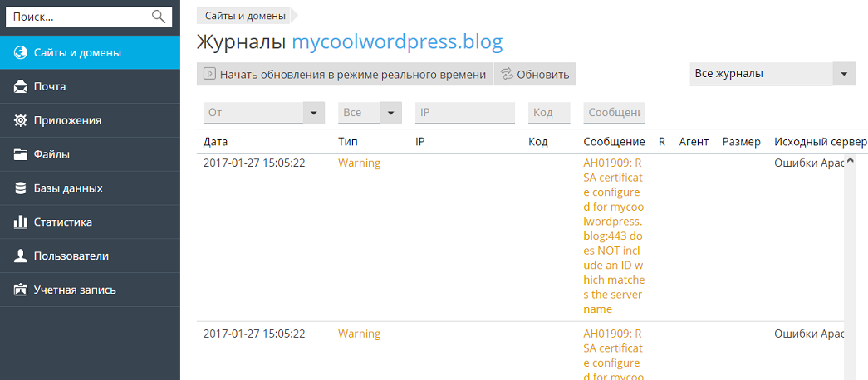Click the database icon next to Базы данных
This screenshot has height=380, width=868.
21,188
